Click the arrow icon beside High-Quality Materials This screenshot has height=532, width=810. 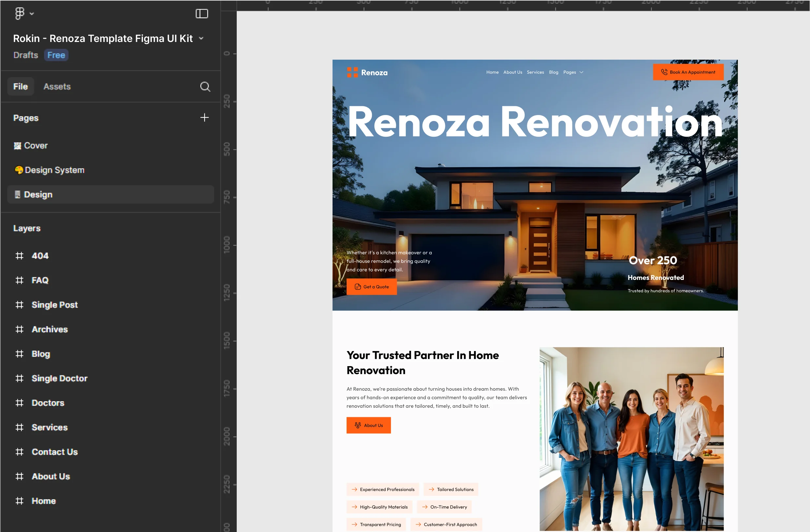click(x=354, y=507)
